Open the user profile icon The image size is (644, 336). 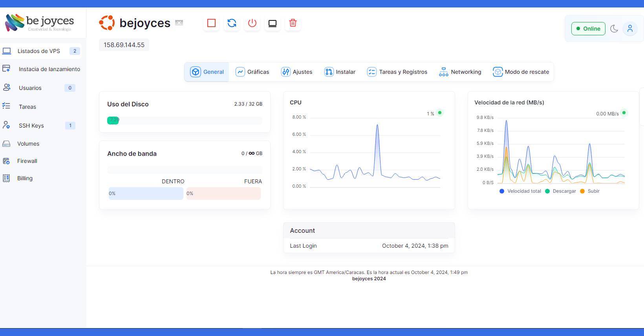coord(630,29)
